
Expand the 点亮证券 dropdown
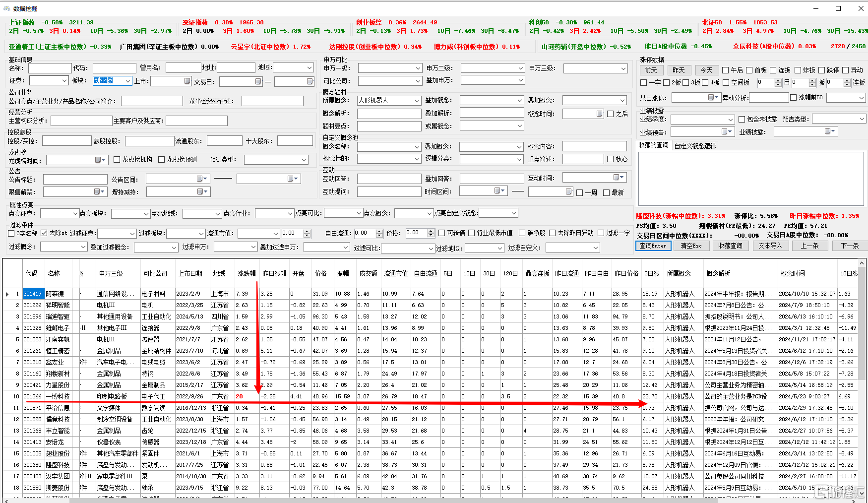point(75,214)
